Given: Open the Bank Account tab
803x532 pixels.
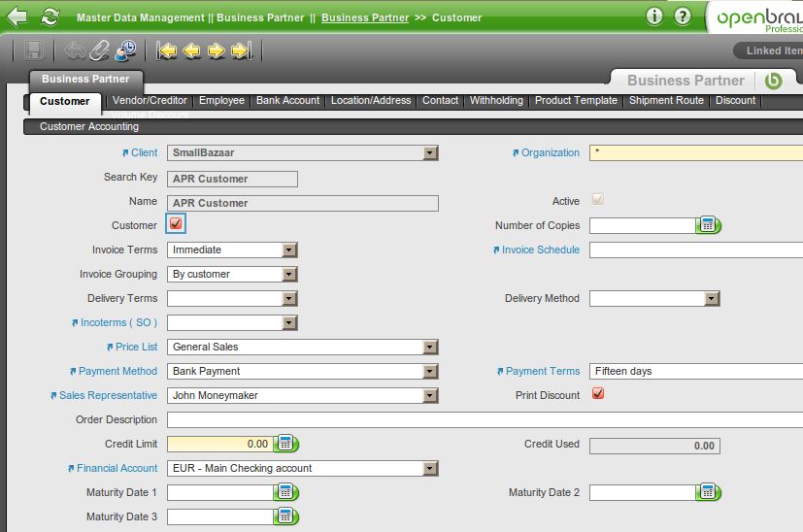Looking at the screenshot, I should [287, 100].
